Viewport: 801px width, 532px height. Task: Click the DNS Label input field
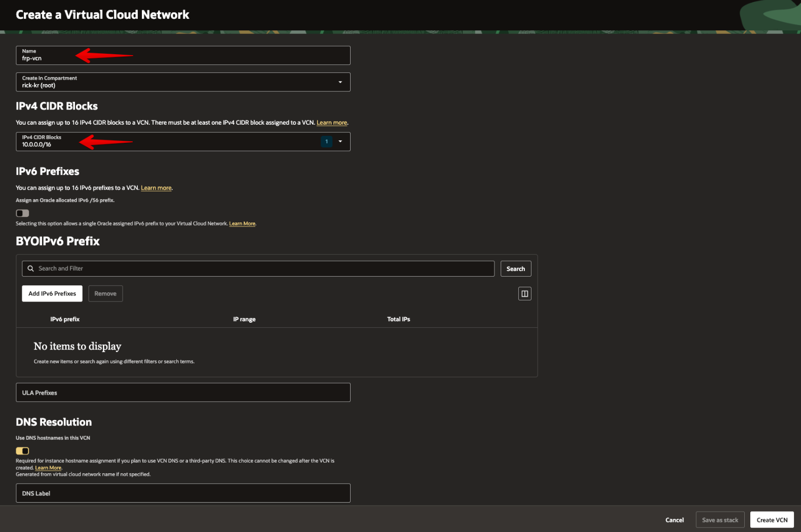coord(183,493)
